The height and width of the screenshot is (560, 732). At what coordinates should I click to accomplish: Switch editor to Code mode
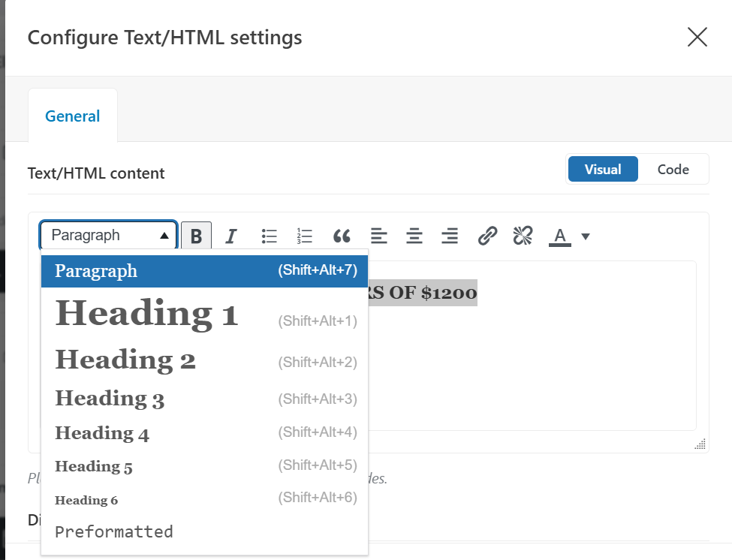click(673, 169)
